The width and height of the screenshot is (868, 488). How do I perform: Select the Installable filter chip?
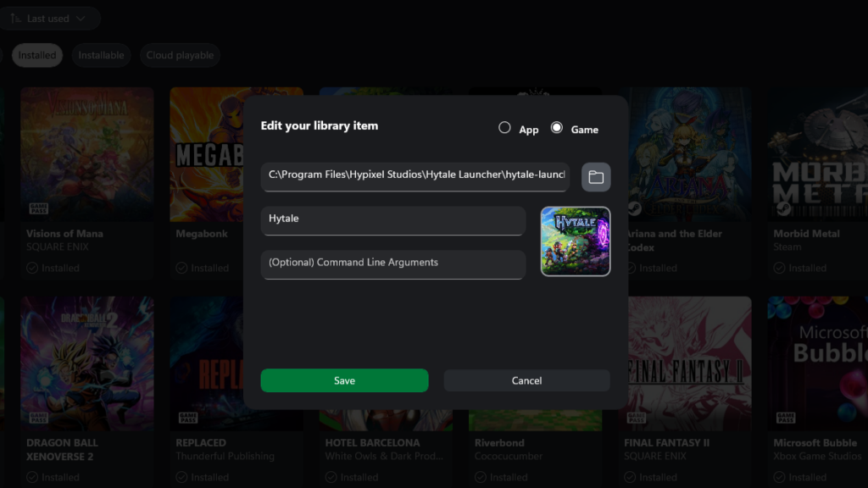(x=101, y=55)
